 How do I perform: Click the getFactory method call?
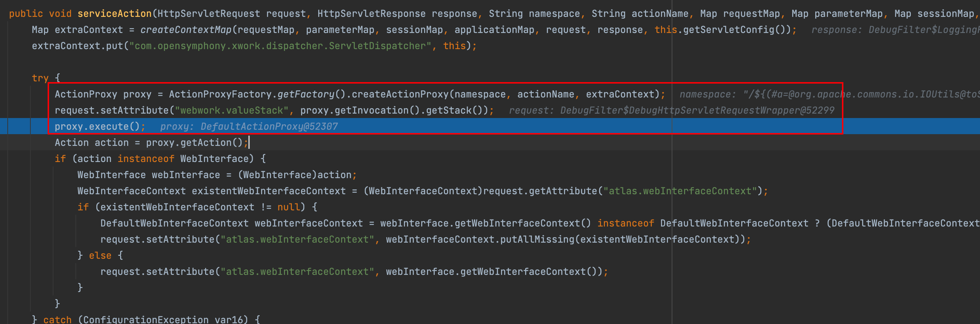(x=305, y=95)
